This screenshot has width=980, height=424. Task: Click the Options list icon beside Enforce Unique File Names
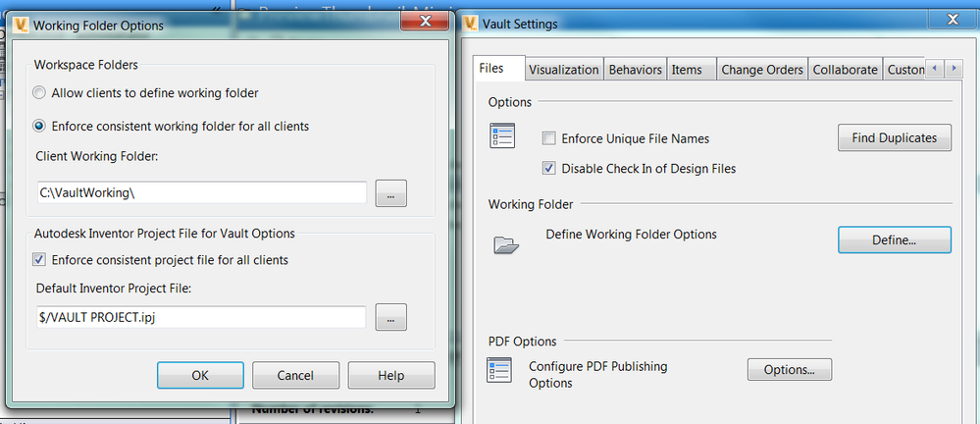pyautogui.click(x=501, y=136)
